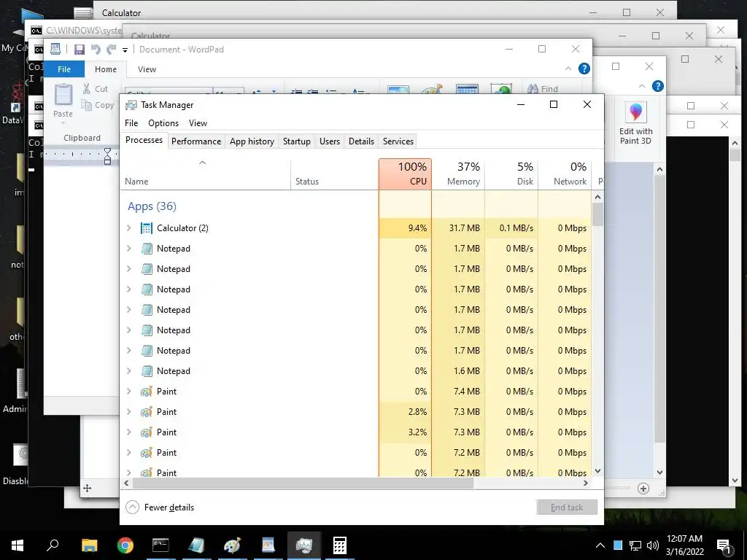This screenshot has height=560, width=747.
Task: Open the Windows Start menu
Action: [x=18, y=545]
